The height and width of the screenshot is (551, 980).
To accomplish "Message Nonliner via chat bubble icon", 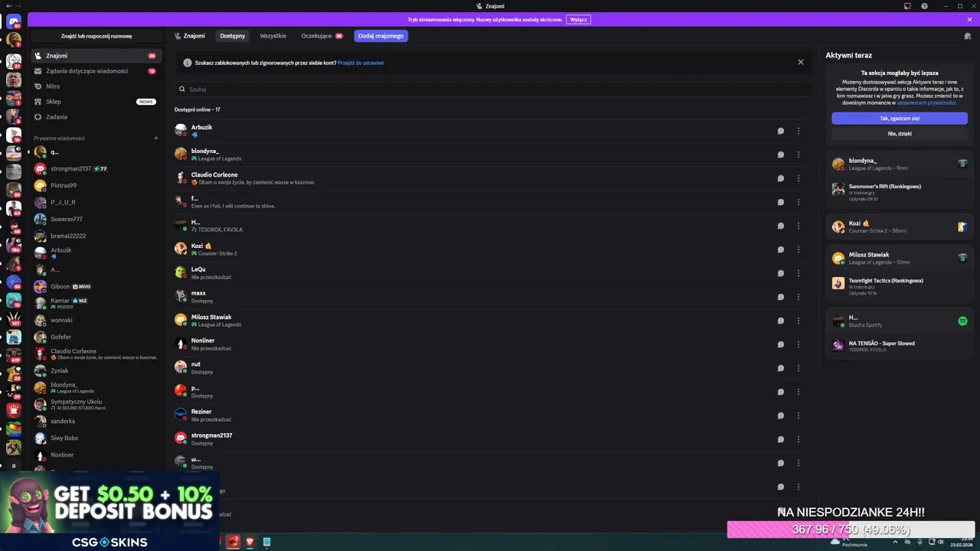I will [x=781, y=344].
